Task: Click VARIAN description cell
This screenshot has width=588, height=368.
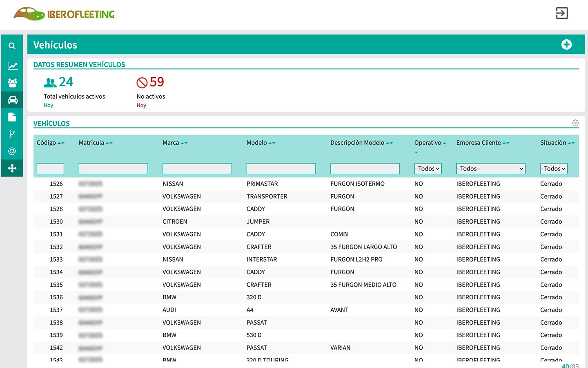Action: (341, 348)
